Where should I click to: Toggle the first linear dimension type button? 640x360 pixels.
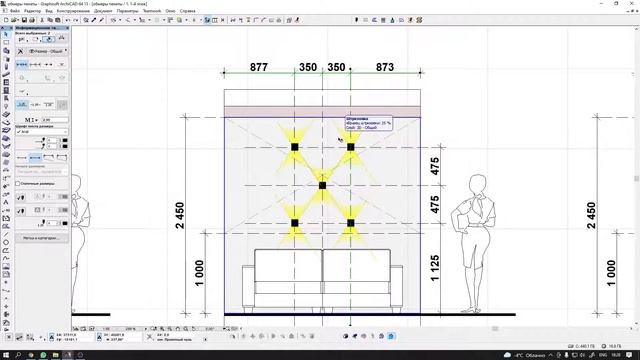22,64
